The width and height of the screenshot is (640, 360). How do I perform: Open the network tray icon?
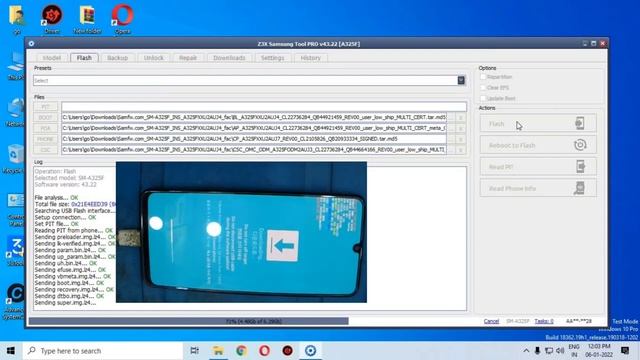549,351
